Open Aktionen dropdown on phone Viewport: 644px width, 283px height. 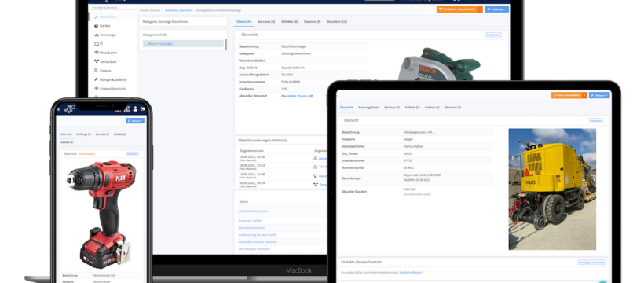[x=135, y=121]
